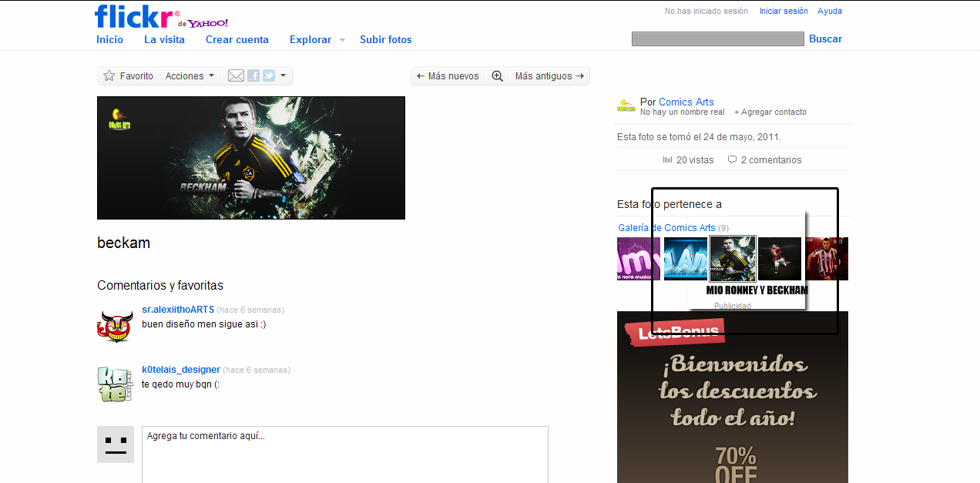This screenshot has height=483, width=980.
Task: Share photo on Facebook icon
Action: [x=253, y=75]
